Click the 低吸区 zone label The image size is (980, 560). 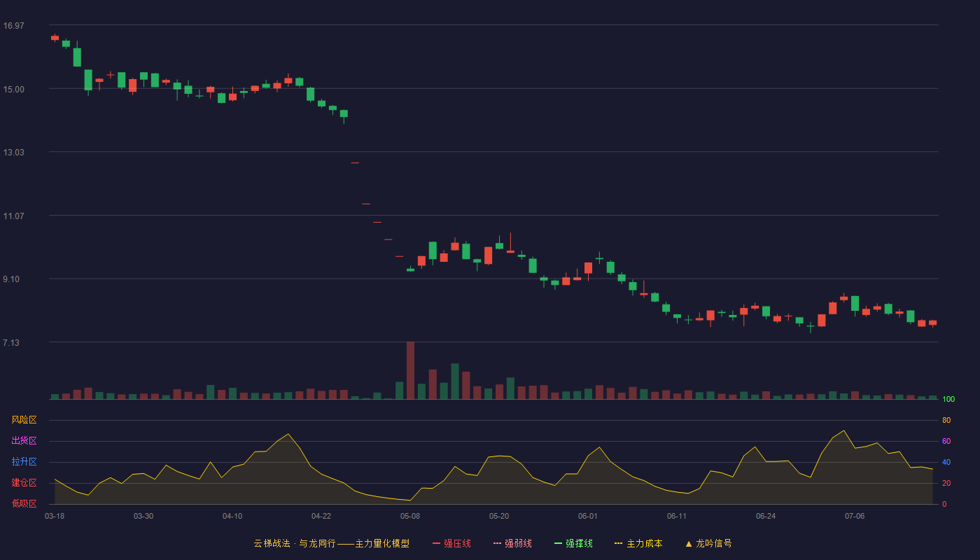pyautogui.click(x=24, y=503)
